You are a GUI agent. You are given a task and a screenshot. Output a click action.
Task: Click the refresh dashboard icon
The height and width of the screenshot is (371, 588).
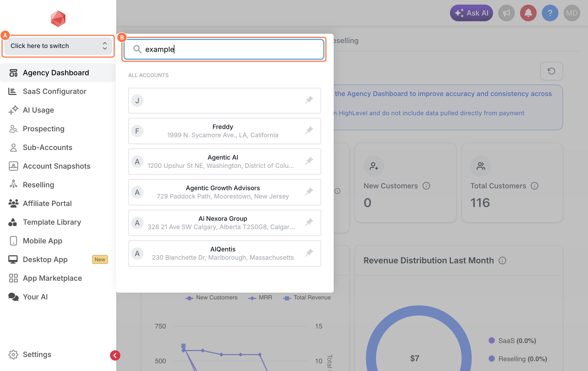(551, 71)
